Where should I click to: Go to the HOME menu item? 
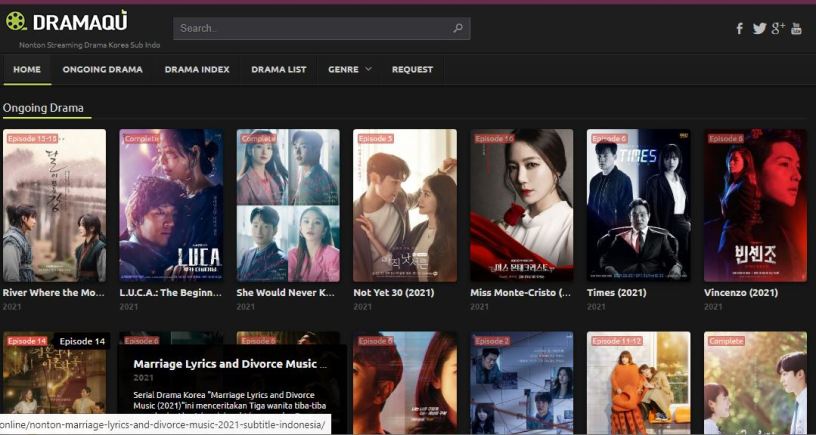point(27,69)
